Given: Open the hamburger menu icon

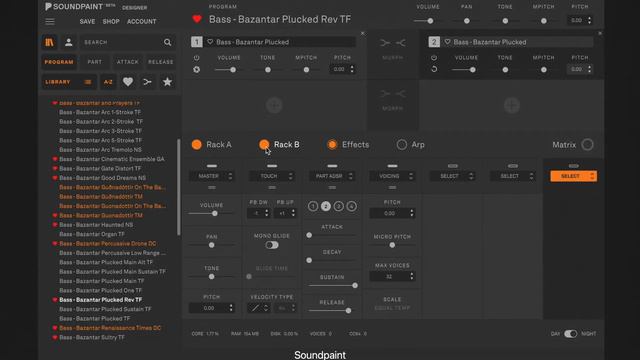Looking at the screenshot, I should pos(50,22).
